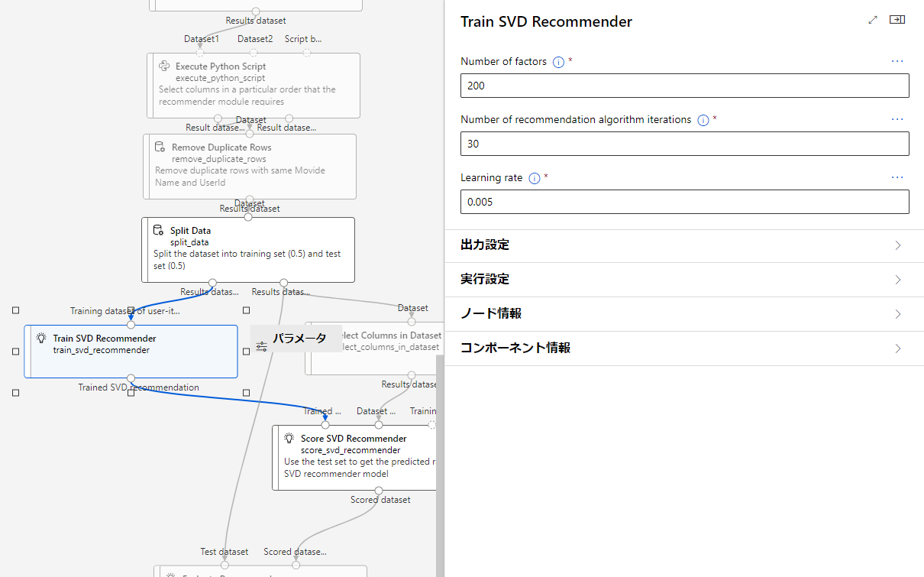Select the Score SVD Recommender node
The height and width of the screenshot is (577, 924).
354,458
